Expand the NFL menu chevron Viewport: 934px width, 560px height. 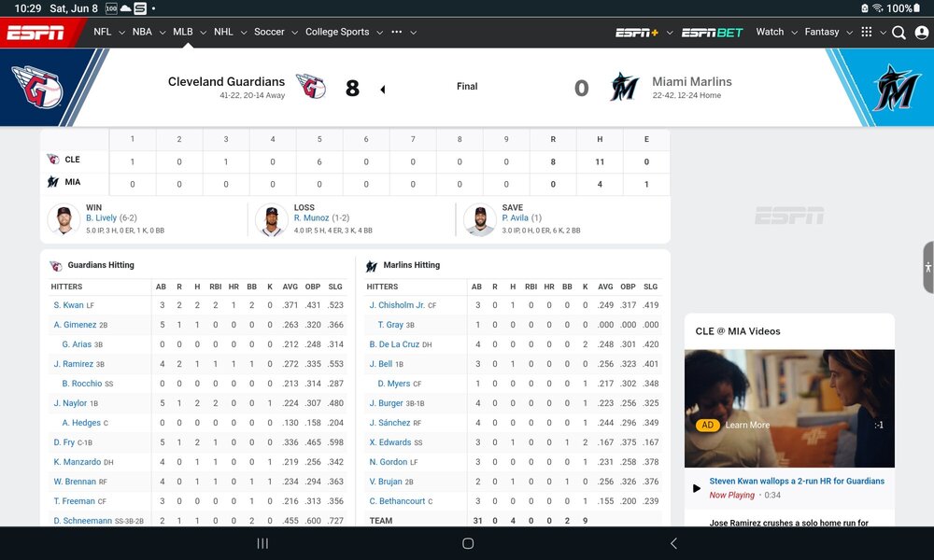(x=121, y=33)
